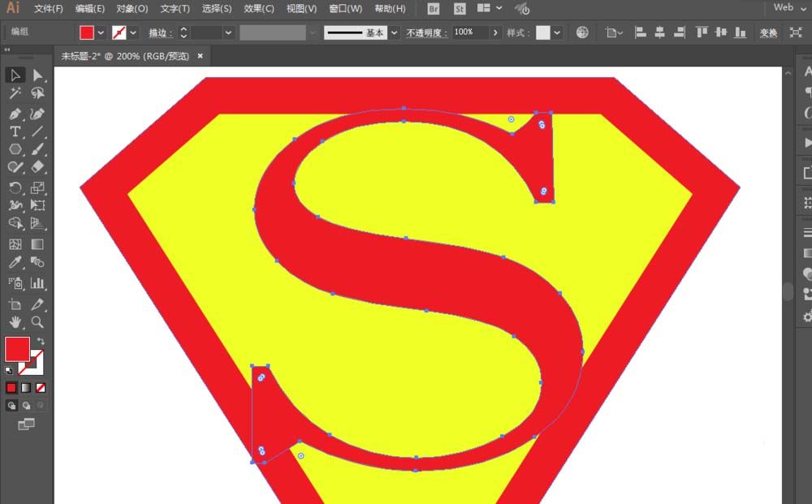
Task: Open Recolor Artwork color wheel
Action: click(x=582, y=32)
